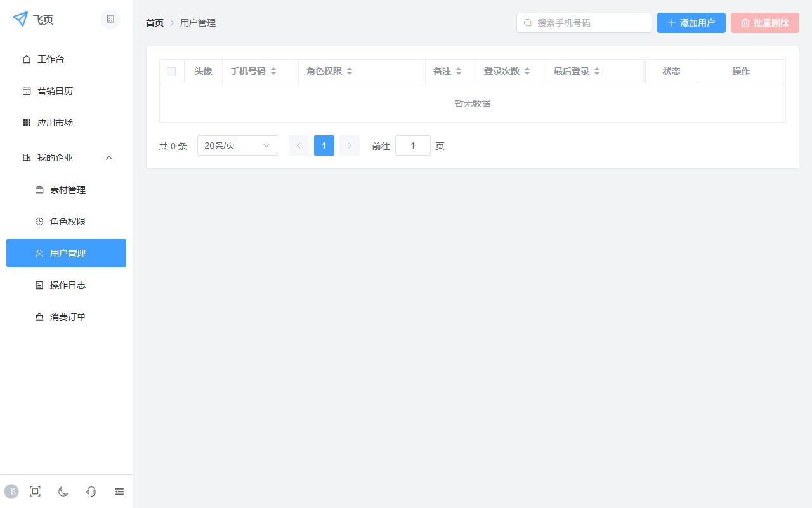The height and width of the screenshot is (508, 812).
Task: Collapse the 我的企业 menu section
Action: (x=108, y=157)
